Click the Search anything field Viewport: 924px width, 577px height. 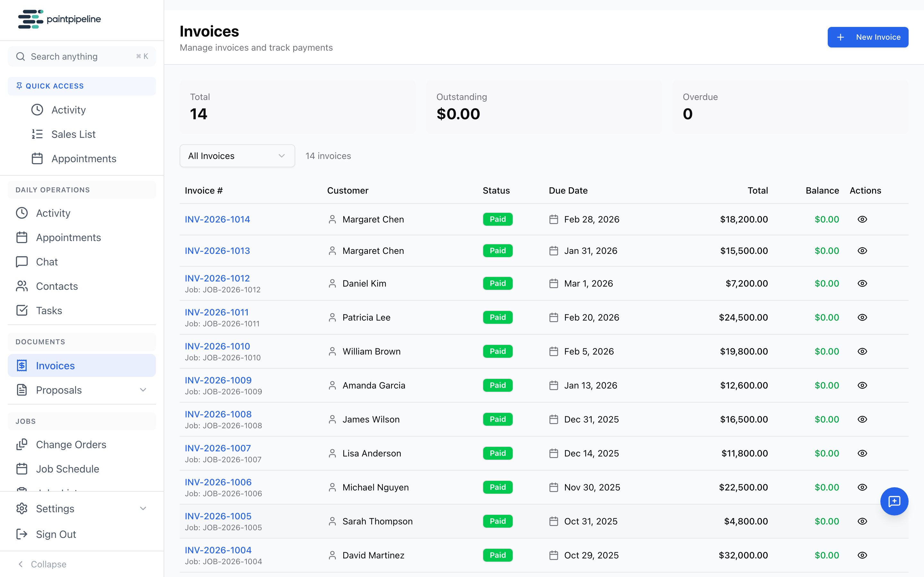click(x=82, y=56)
